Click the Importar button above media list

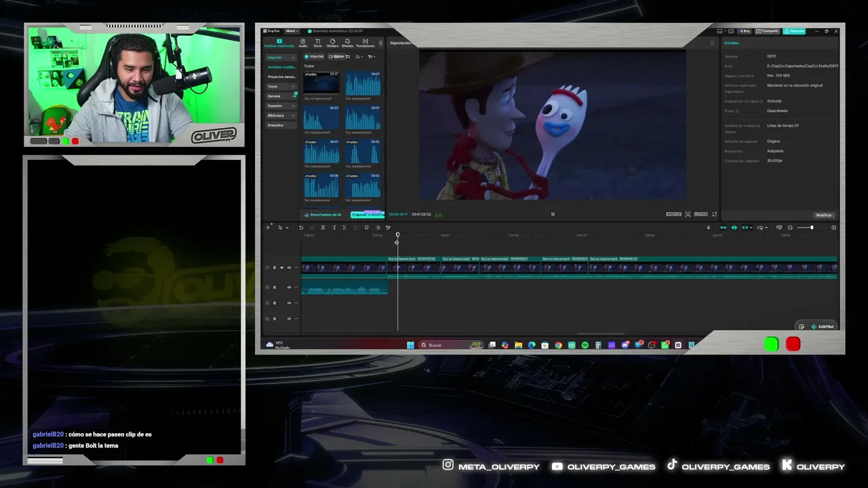(315, 56)
